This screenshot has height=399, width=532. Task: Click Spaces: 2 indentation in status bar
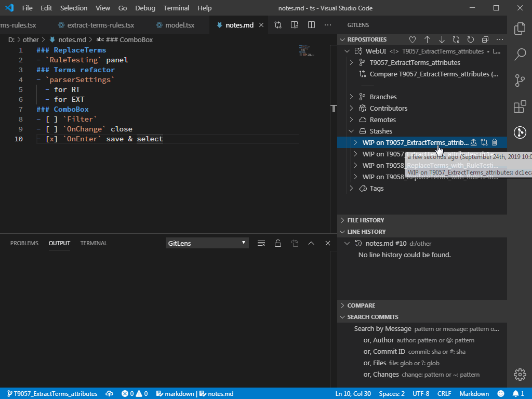coord(392,394)
